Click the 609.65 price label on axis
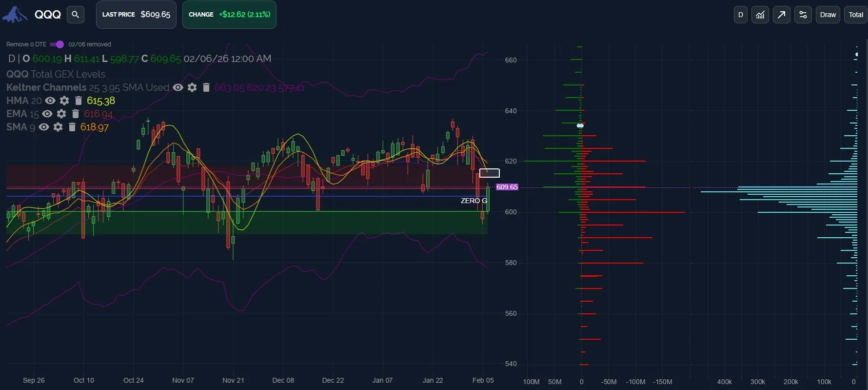 507,187
